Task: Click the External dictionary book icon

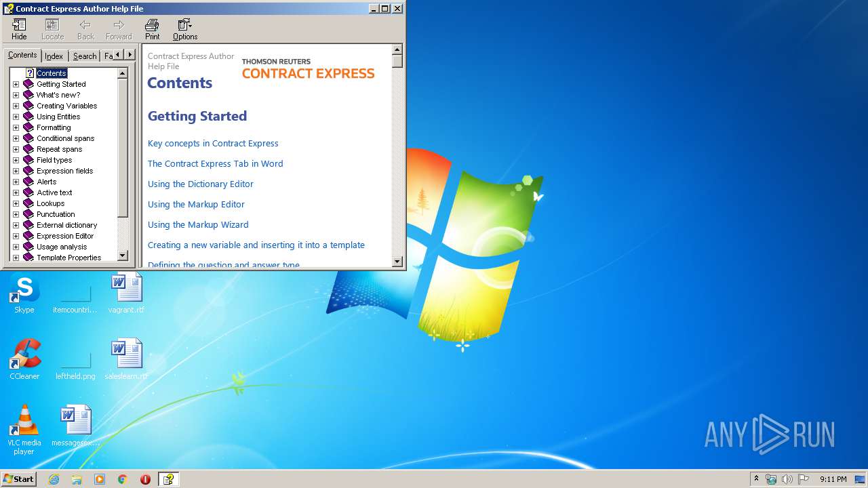Action: click(28, 225)
